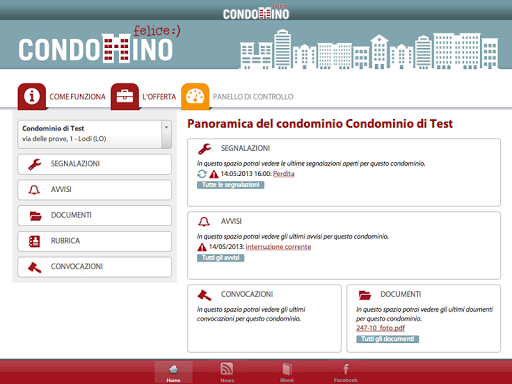
Task: Click the bell icon in Avvisi panel
Action: point(204,222)
